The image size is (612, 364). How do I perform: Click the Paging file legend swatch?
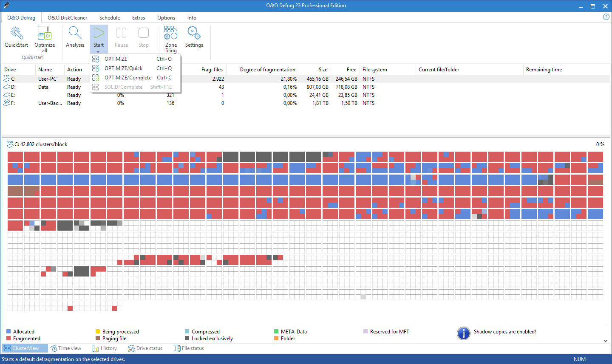pyautogui.click(x=98, y=339)
